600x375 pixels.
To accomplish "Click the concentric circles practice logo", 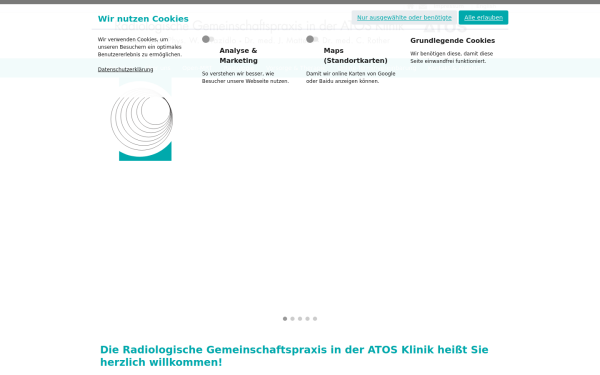I will tap(142, 119).
